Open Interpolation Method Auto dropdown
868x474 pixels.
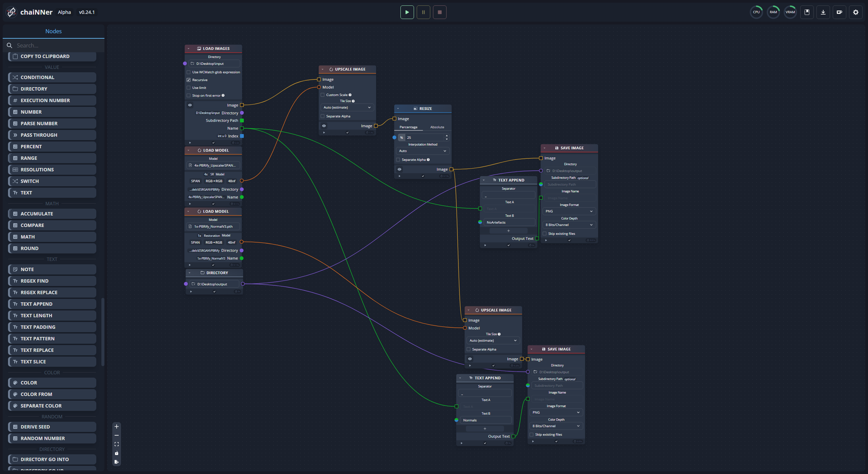pyautogui.click(x=422, y=151)
